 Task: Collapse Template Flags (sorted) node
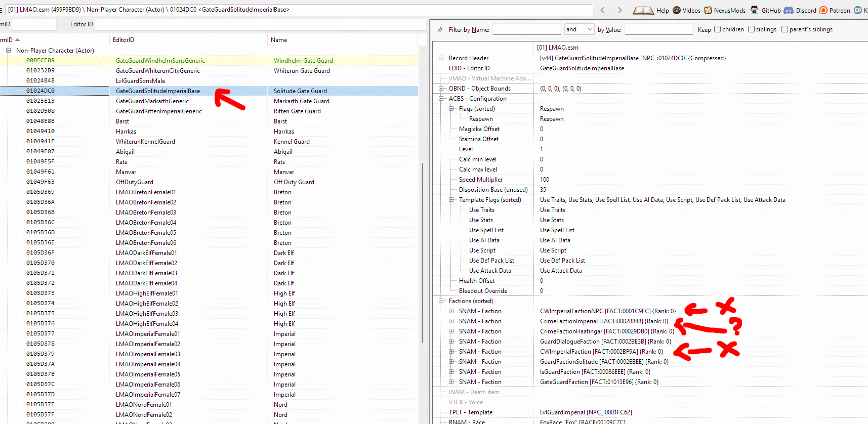click(x=451, y=200)
